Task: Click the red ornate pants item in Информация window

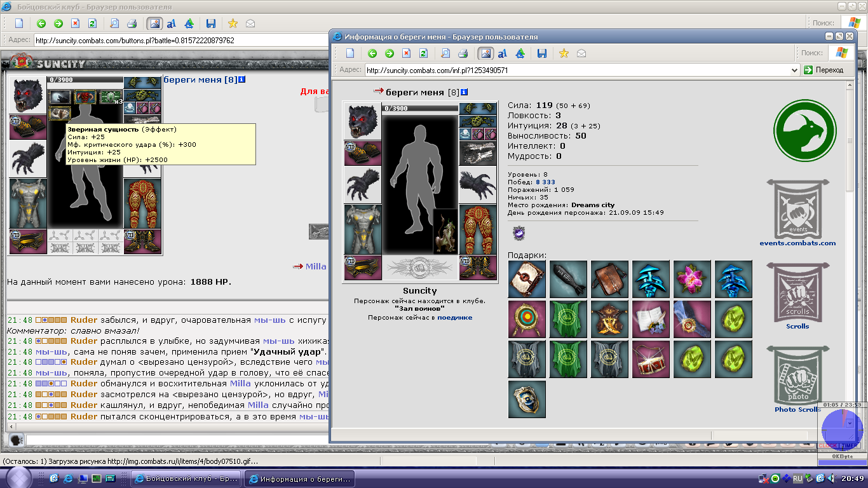Action: [x=477, y=229]
